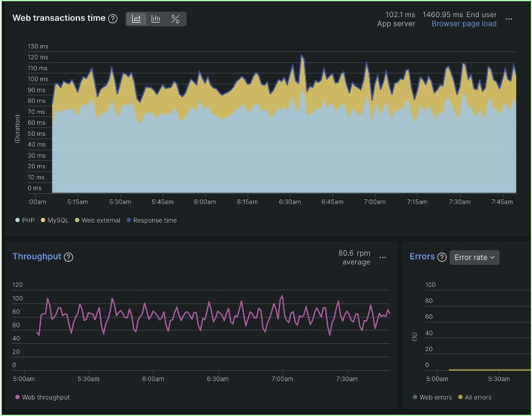Open the help tooltip beside Web transactions time

[113, 19]
